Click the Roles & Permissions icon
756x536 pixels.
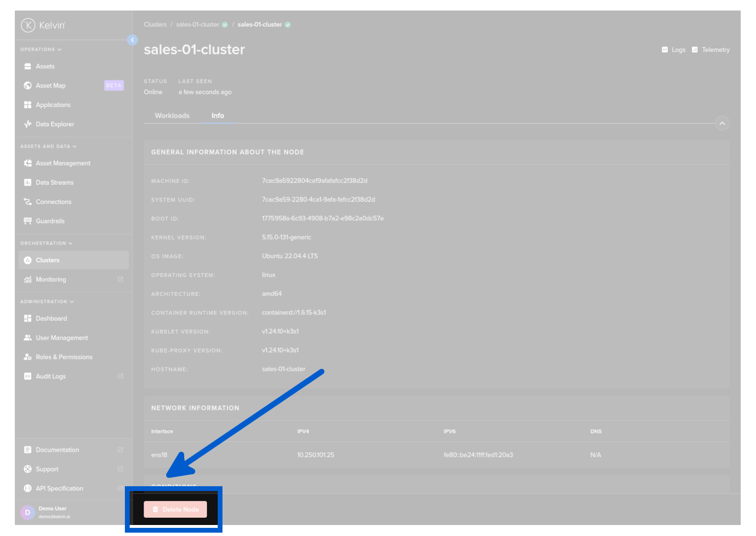pyautogui.click(x=28, y=357)
